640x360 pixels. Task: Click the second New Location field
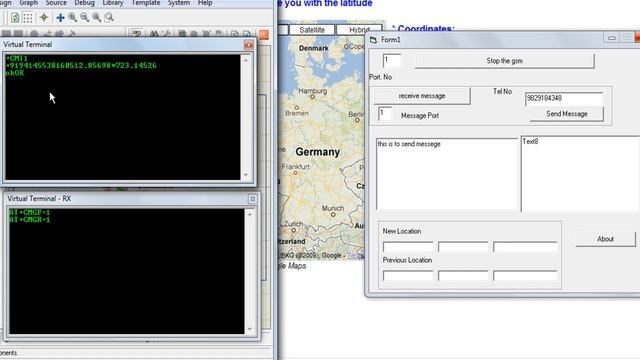tap(463, 247)
